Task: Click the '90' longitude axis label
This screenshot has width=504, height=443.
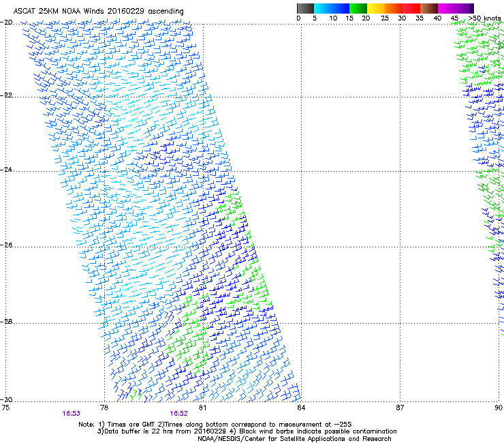Action: (499, 408)
